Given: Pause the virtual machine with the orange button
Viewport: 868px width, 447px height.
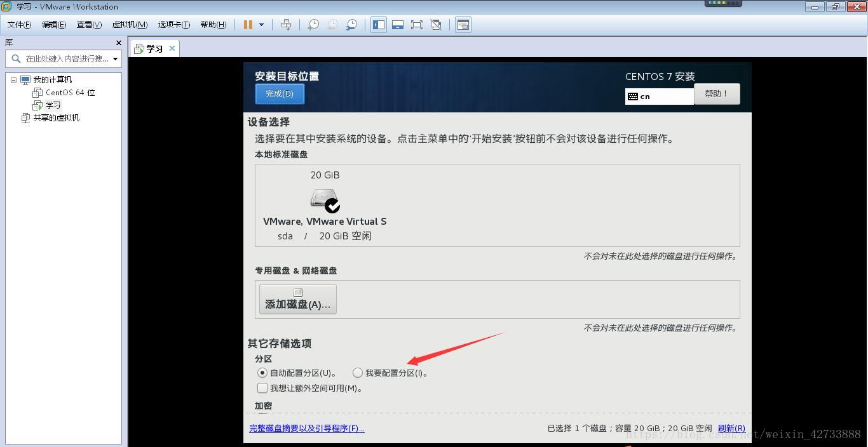Looking at the screenshot, I should click(248, 25).
